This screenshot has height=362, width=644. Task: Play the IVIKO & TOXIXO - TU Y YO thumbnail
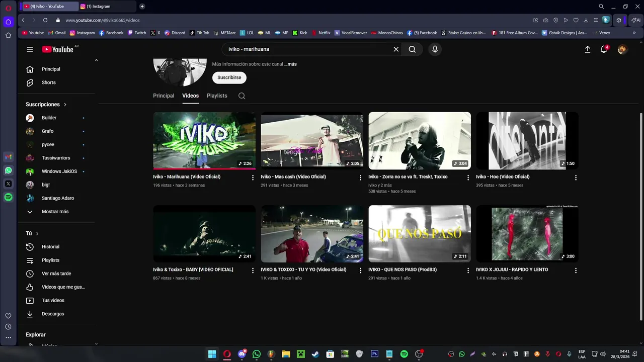tap(312, 234)
